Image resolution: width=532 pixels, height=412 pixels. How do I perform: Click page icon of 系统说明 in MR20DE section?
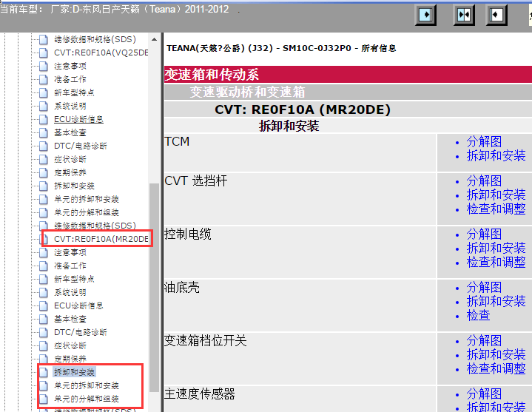44,292
